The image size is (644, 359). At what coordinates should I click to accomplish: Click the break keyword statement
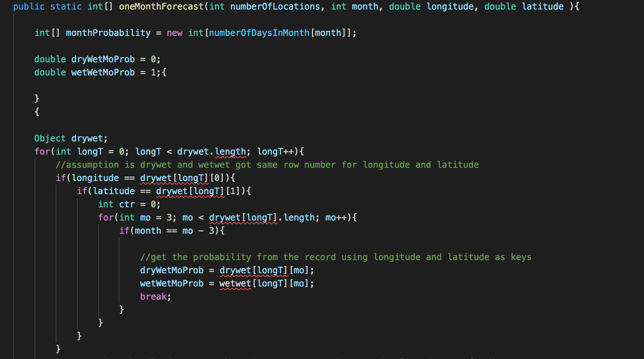pyautogui.click(x=152, y=296)
